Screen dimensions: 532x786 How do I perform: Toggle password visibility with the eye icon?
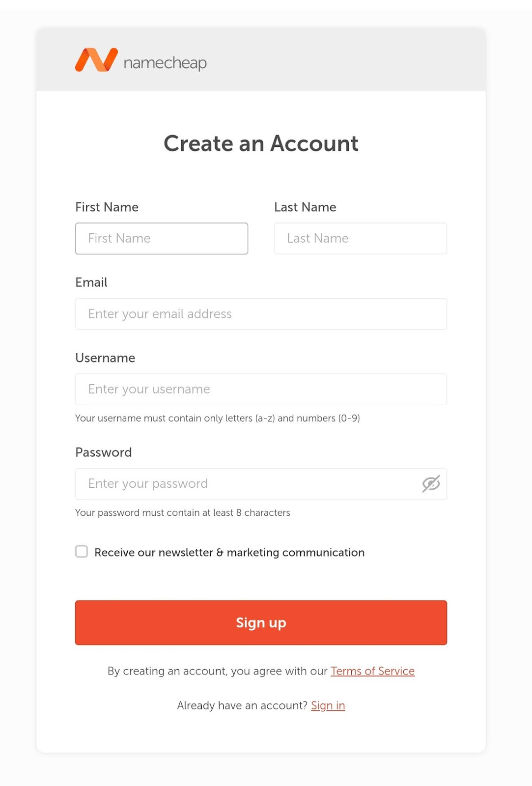point(431,484)
